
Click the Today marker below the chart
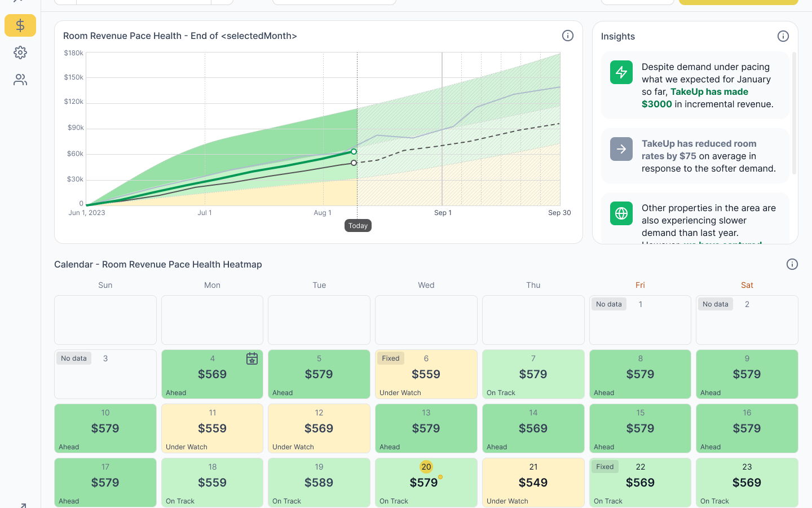(x=358, y=226)
